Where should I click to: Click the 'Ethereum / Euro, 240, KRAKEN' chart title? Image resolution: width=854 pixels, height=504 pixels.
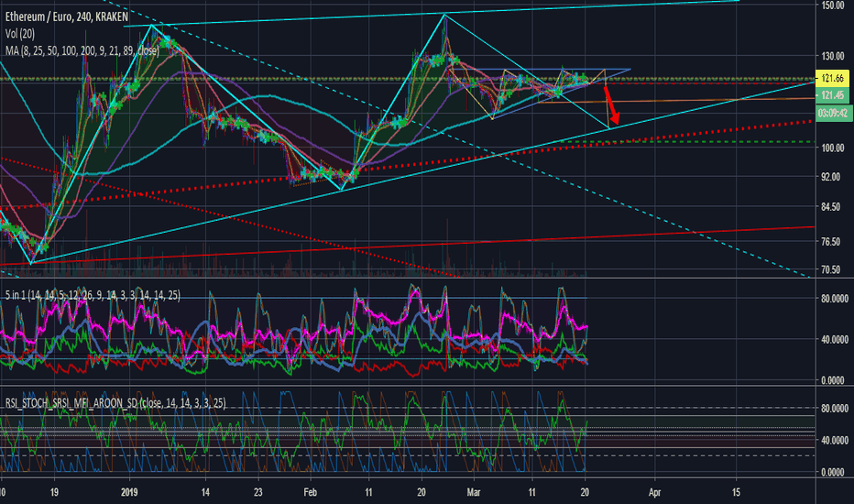pos(67,16)
